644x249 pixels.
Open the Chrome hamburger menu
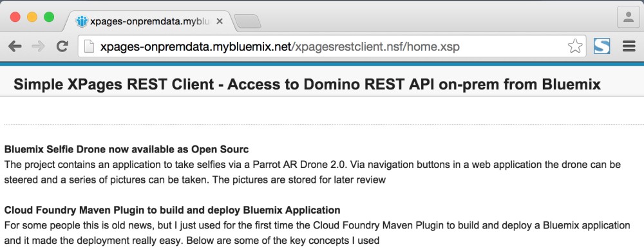coord(629,46)
